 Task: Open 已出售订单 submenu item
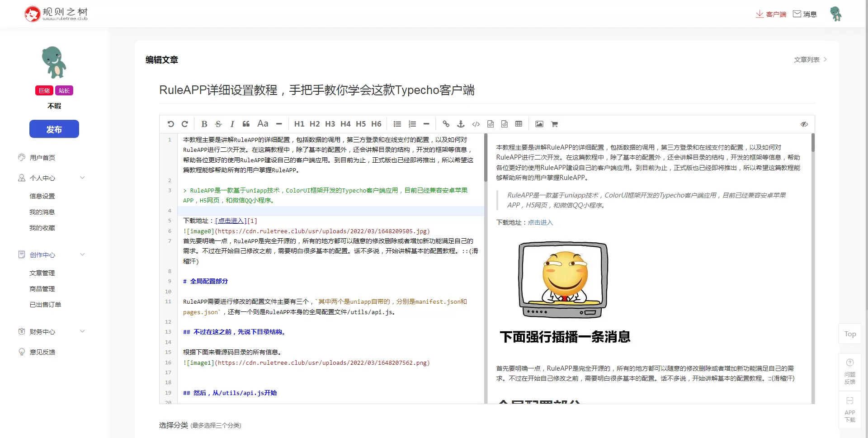click(x=45, y=305)
